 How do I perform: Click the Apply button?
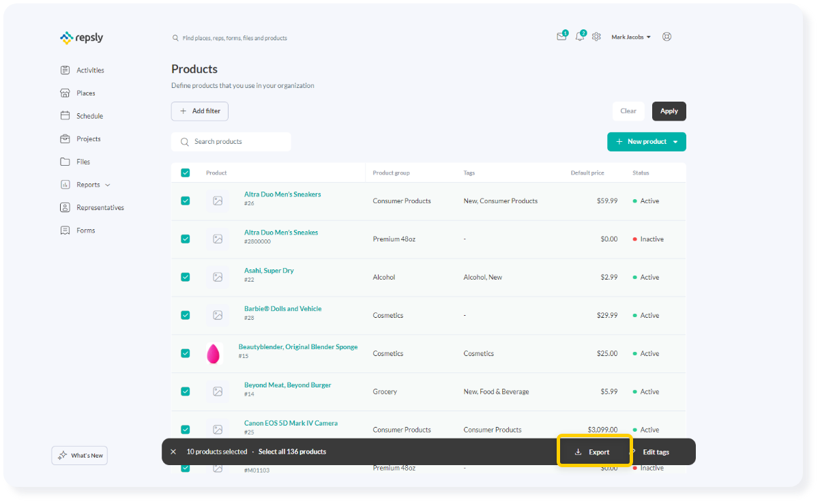pyautogui.click(x=669, y=111)
